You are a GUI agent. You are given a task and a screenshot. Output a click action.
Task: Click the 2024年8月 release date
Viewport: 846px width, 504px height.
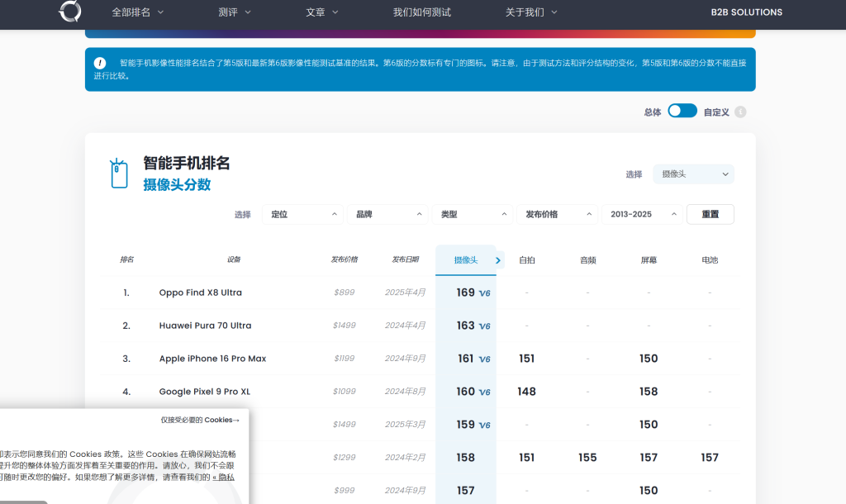(405, 392)
